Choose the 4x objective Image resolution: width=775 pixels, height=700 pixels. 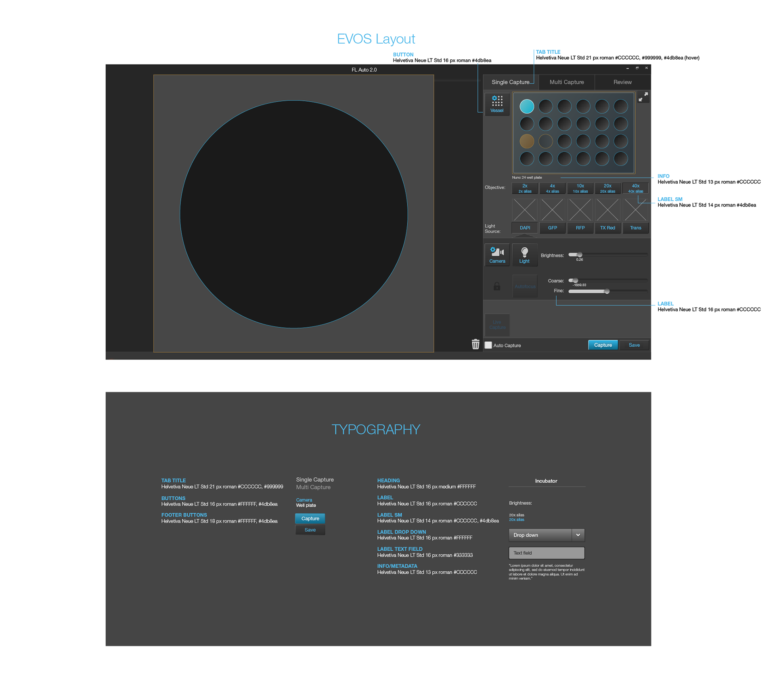coord(552,188)
